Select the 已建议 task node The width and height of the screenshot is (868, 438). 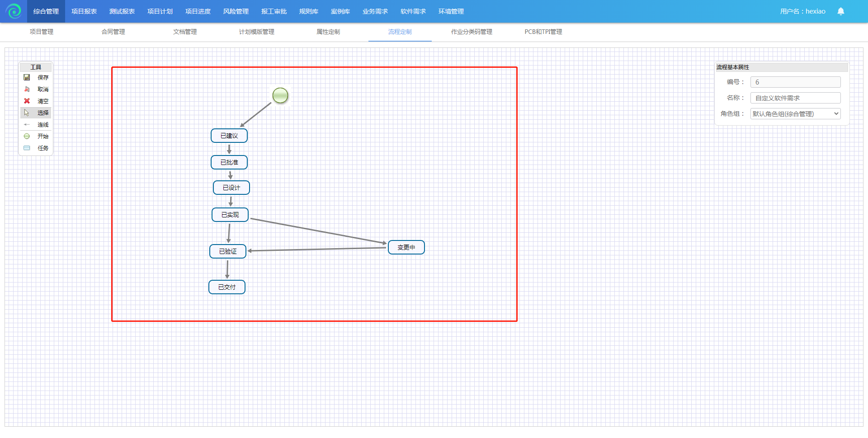tap(229, 136)
